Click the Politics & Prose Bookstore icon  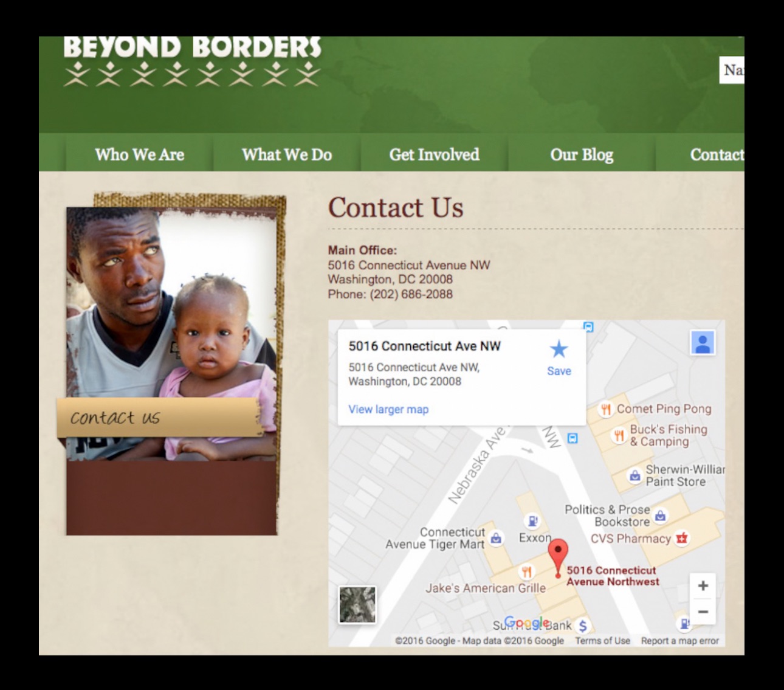pos(661,516)
